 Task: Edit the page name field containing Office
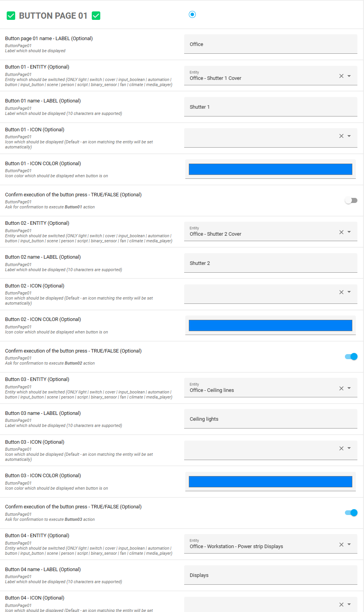click(270, 44)
